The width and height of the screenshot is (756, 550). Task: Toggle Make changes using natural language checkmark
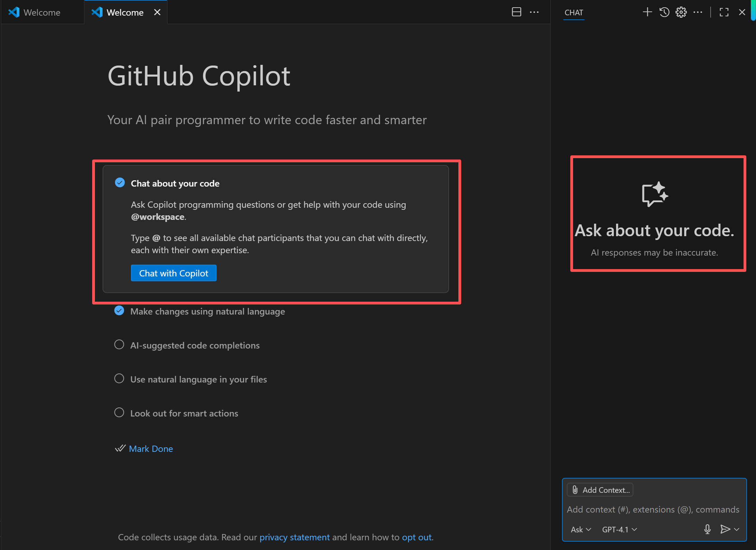pos(119,311)
